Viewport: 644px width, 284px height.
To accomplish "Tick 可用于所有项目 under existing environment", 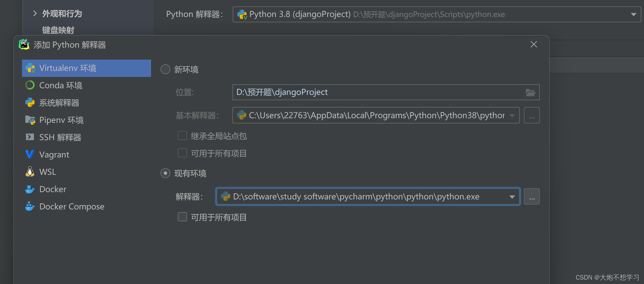I will coord(182,217).
